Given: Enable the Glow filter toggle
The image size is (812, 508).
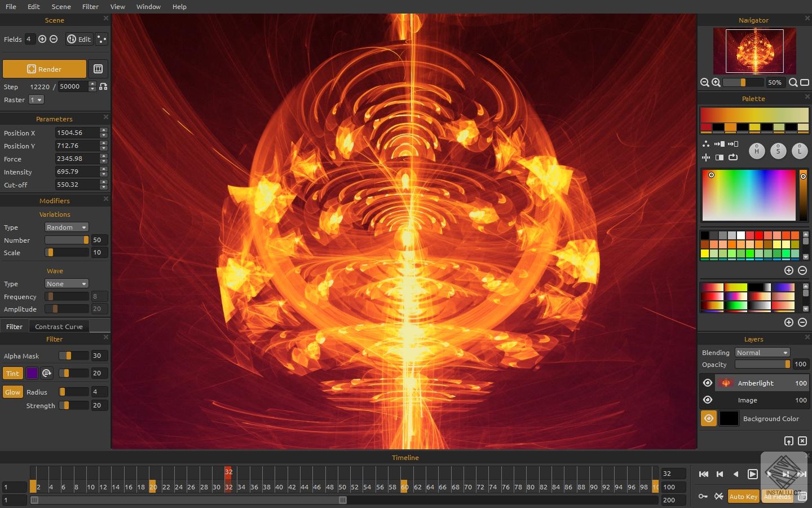Looking at the screenshot, I should [x=12, y=392].
